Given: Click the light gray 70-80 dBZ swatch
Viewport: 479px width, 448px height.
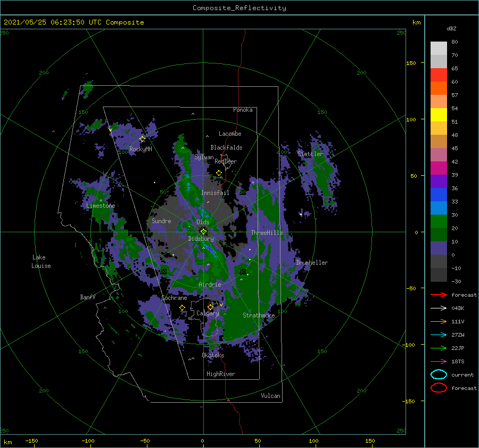Looking at the screenshot, I should (439, 48).
